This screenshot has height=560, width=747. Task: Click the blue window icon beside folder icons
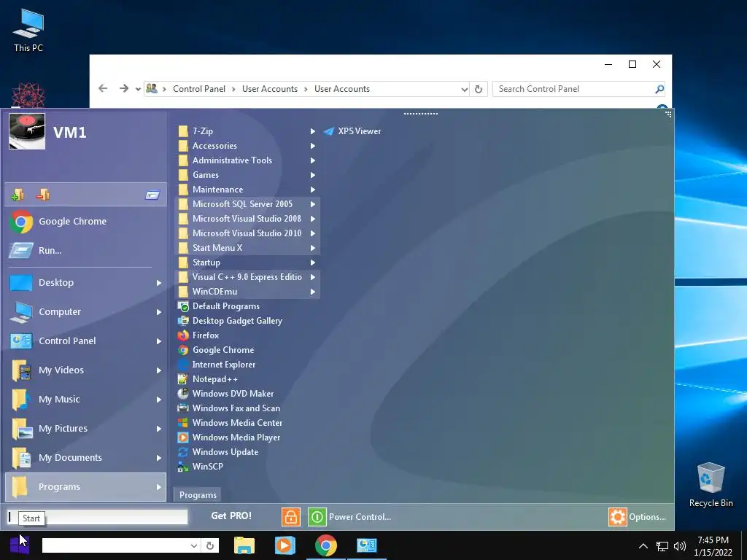(152, 195)
